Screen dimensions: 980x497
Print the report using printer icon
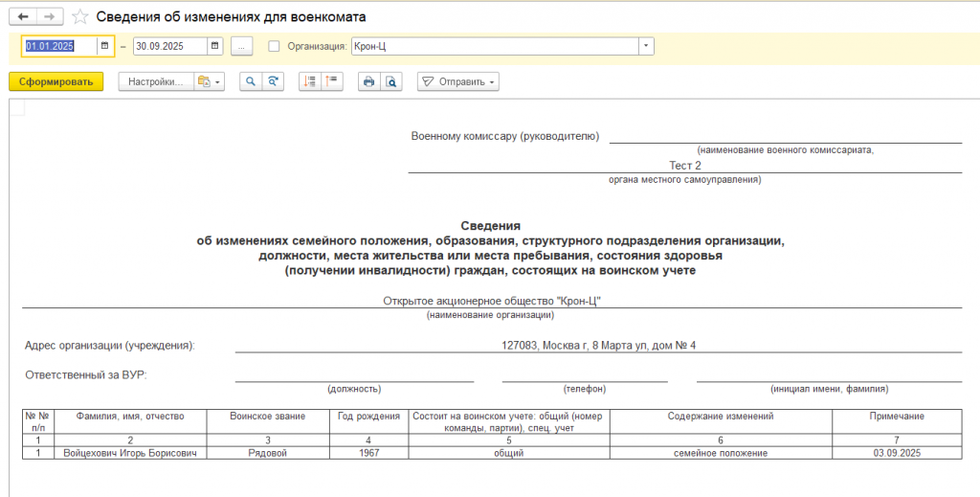tap(368, 82)
